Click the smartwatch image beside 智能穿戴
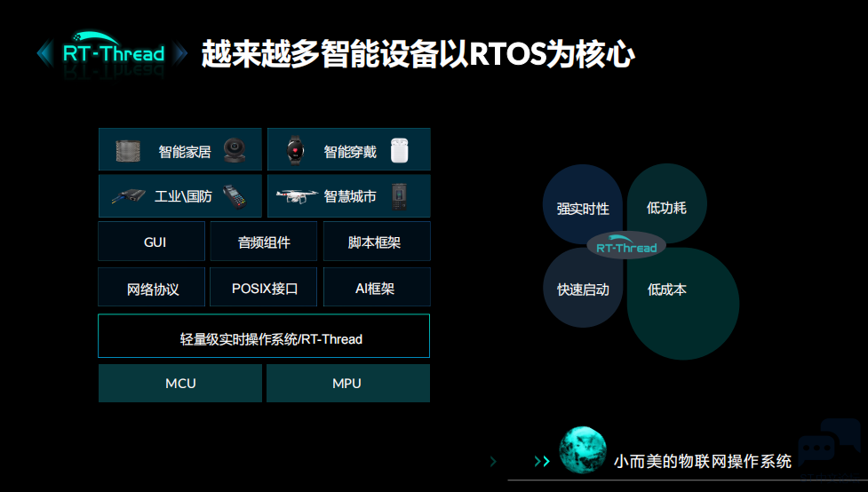 [x=295, y=149]
